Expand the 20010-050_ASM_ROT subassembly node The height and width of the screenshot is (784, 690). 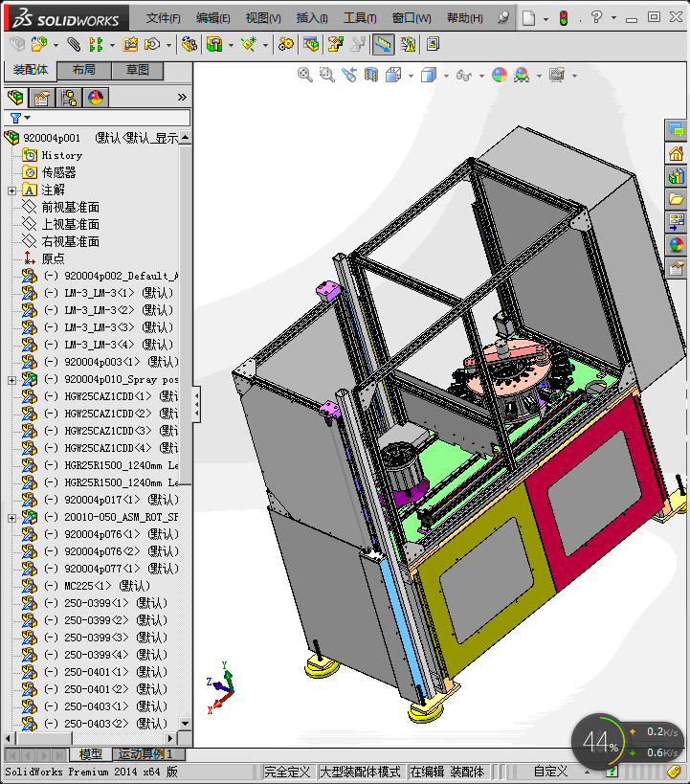(x=12, y=518)
